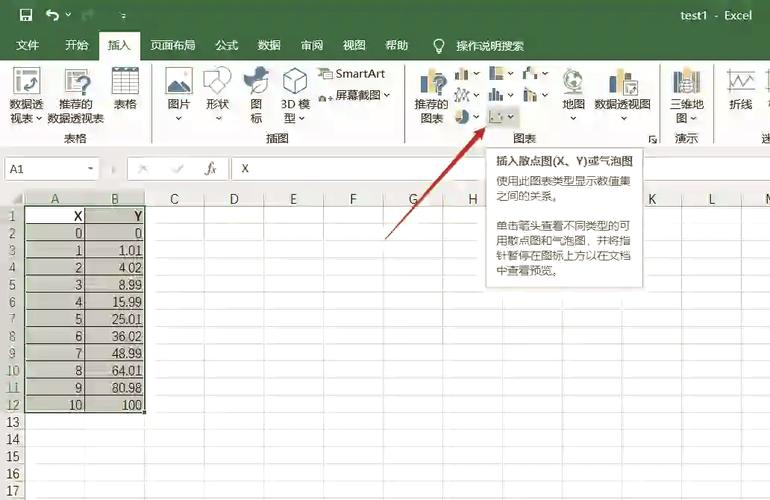Insert SmartArt graphic
The width and height of the screenshot is (770, 500).
click(352, 73)
